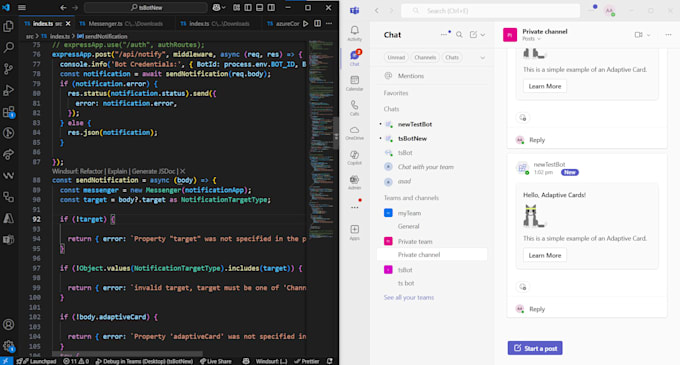680x365 pixels.
Task: Start a new chat with compose icon
Action: (x=473, y=35)
